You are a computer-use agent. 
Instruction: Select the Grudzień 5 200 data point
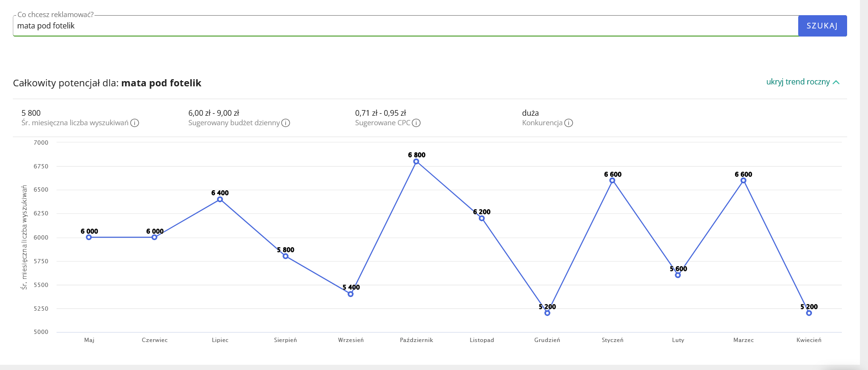(x=547, y=313)
